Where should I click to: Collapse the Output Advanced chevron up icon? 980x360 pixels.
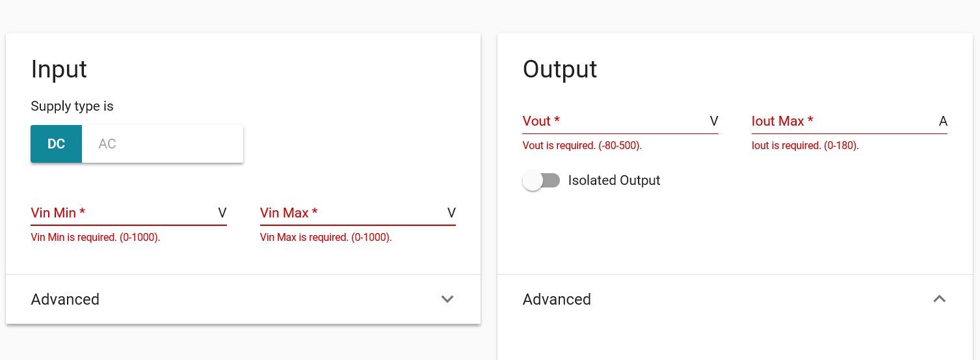(x=939, y=299)
